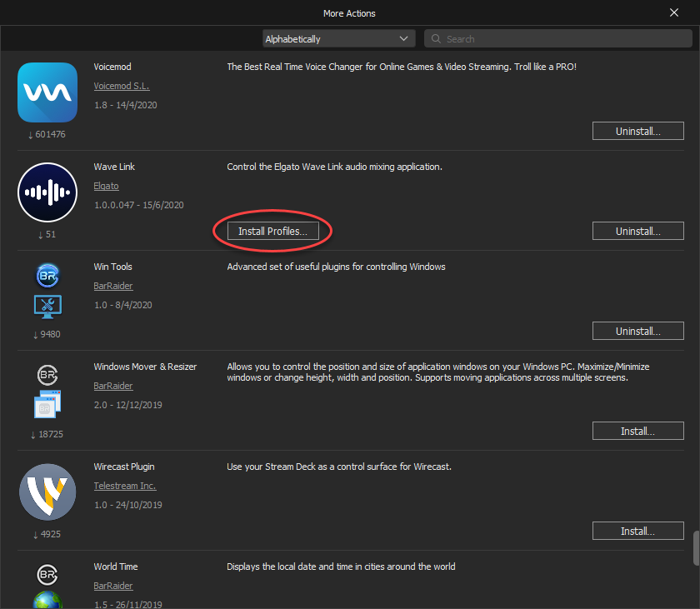Click Win Tools download count 9480
Image resolution: width=700 pixels, height=609 pixels.
(47, 334)
